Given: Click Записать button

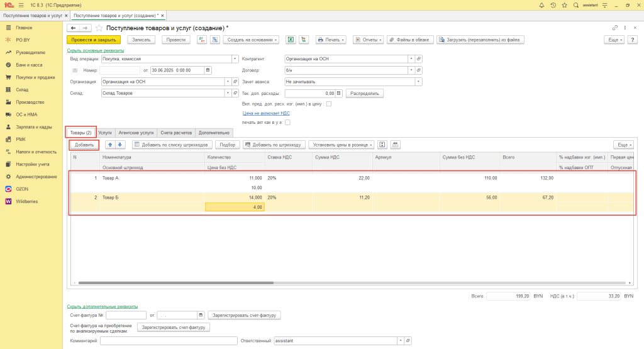Looking at the screenshot, I should pyautogui.click(x=142, y=40).
